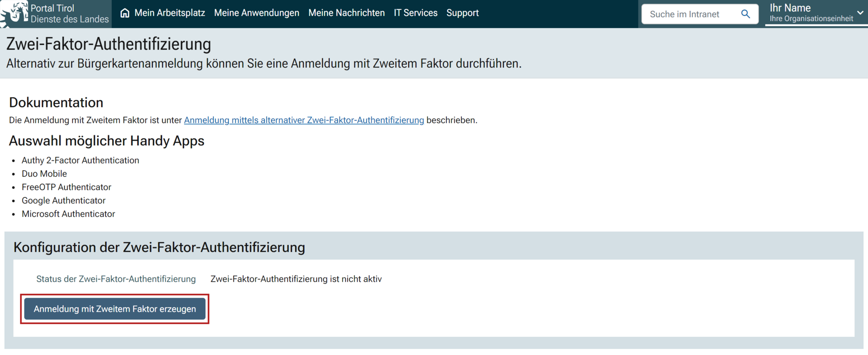Click Ihr Name user label

790,8
